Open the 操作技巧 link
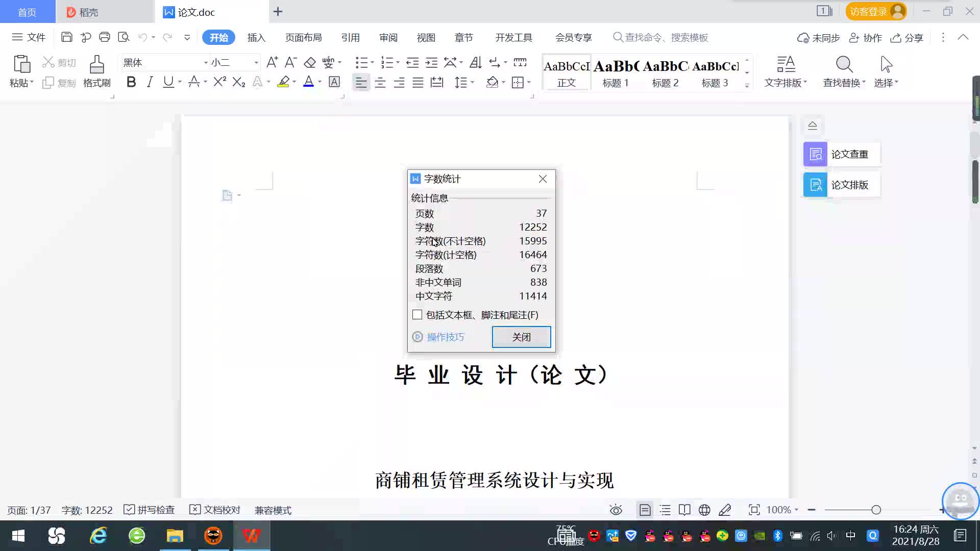Viewport: 980px width, 551px height. [445, 337]
